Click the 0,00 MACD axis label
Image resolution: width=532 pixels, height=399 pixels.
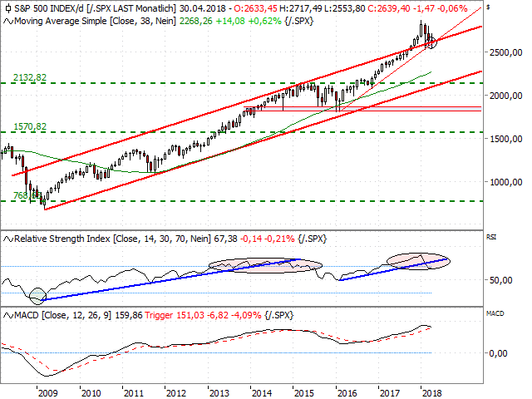click(498, 353)
